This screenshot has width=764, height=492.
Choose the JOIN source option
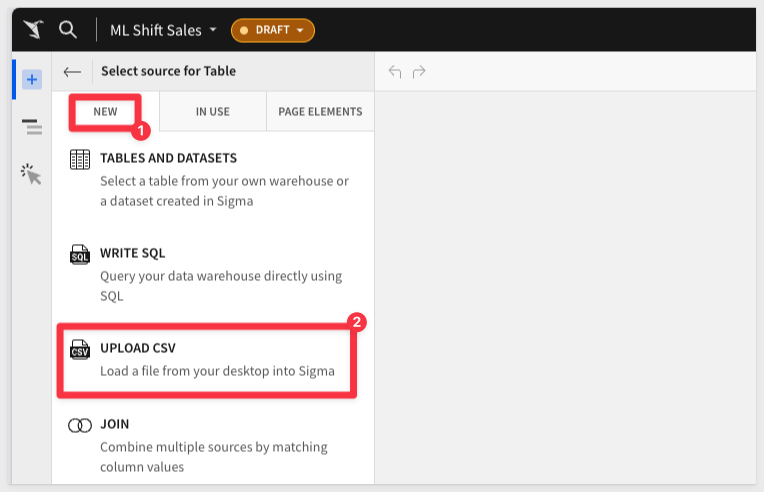click(x=115, y=424)
